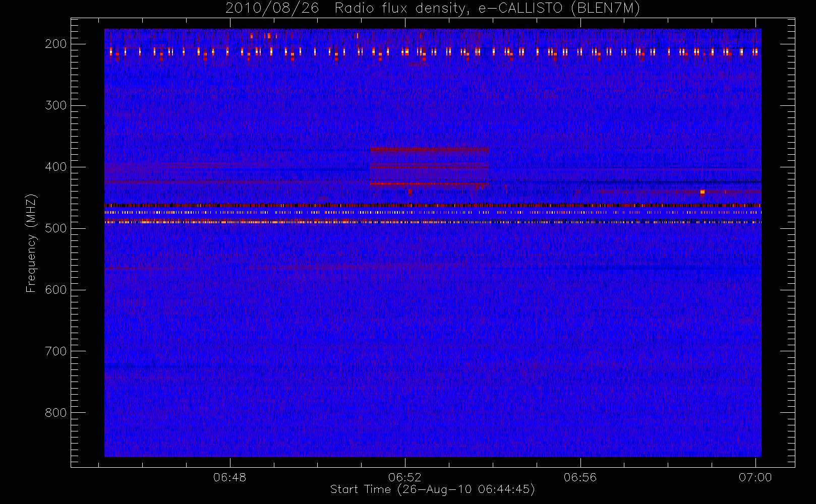Click the bright yellow spot near 440 MHz
This screenshot has width=816, height=504.
pos(703,192)
